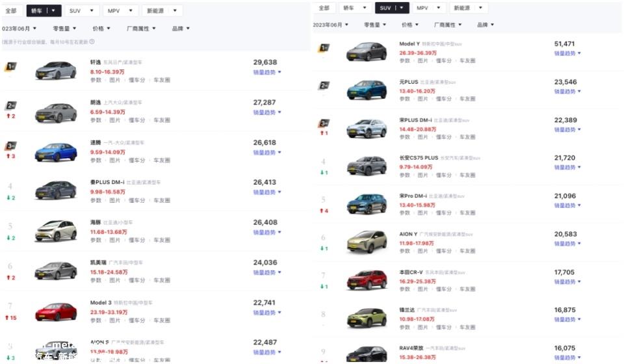
Task: Select the 海豚 car image
Action: 56,231
